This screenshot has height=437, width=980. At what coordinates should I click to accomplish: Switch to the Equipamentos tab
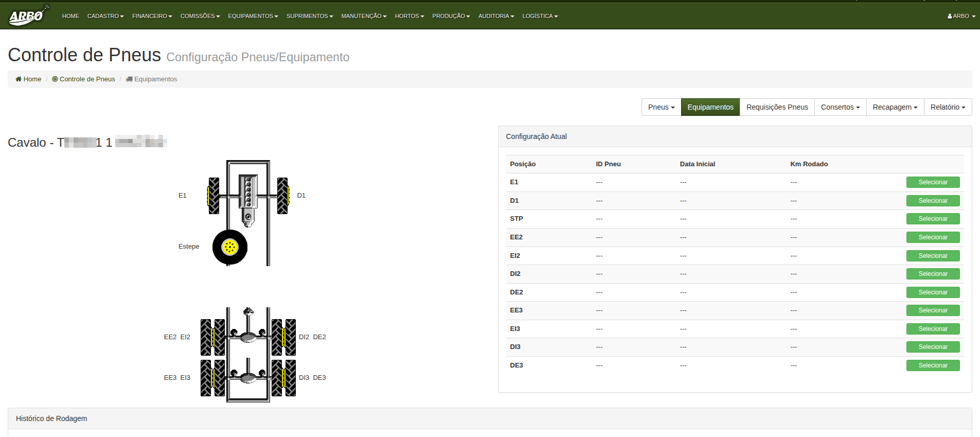710,107
